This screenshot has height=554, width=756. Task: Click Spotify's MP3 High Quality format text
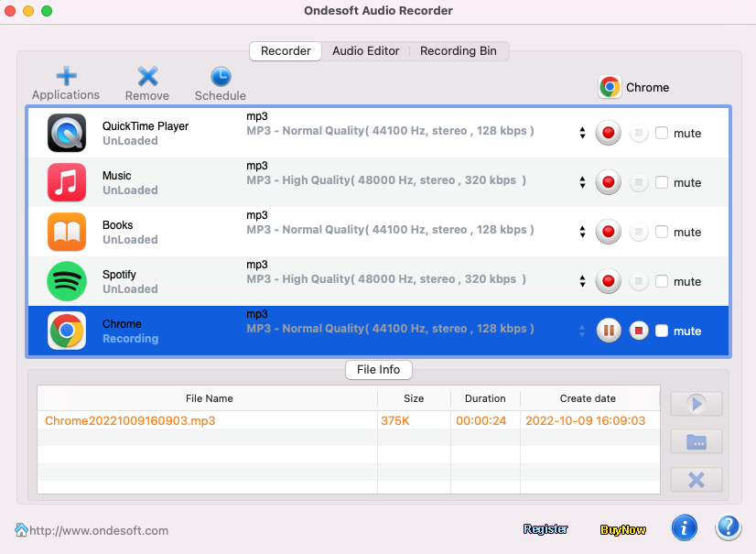[x=385, y=279]
